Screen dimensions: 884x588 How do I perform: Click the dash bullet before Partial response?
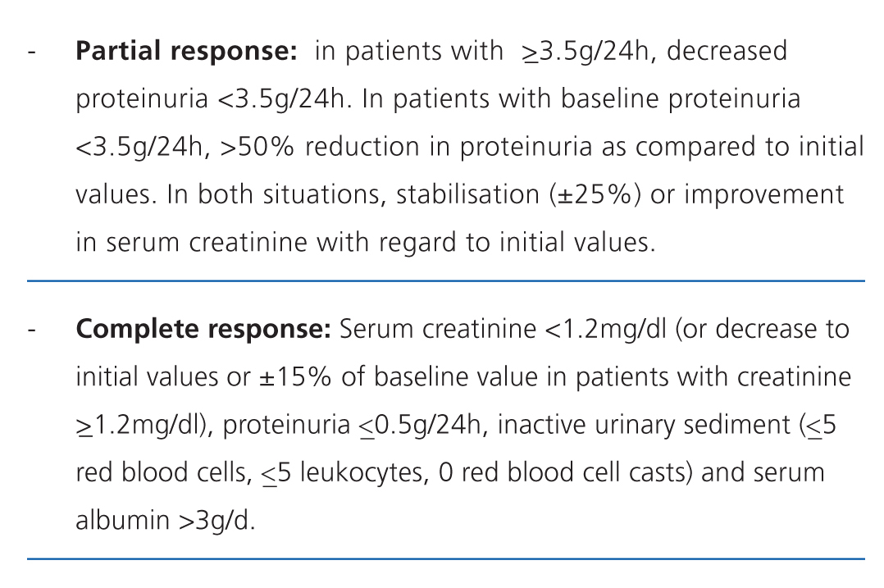31,52
